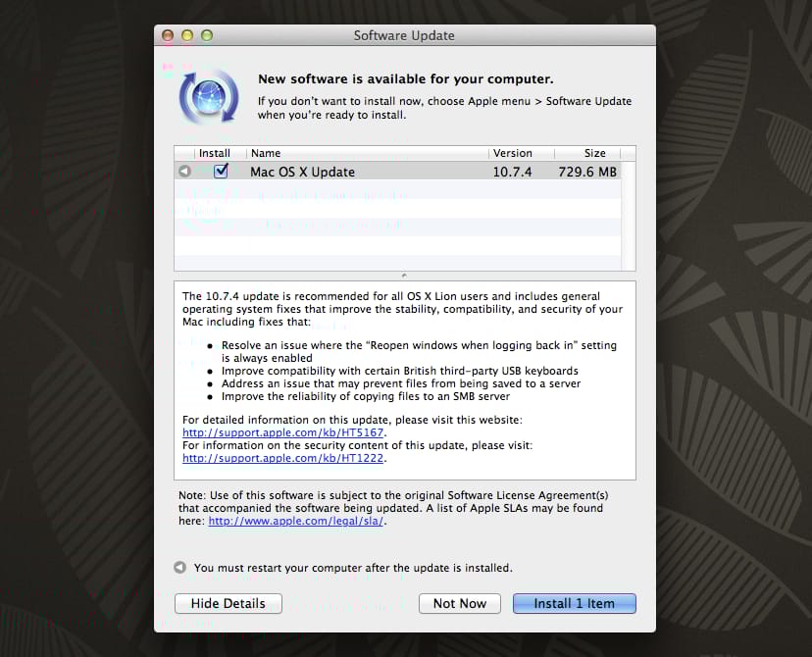Click the Software Update title bar text
Image resolution: width=812 pixels, height=657 pixels.
pos(404,35)
